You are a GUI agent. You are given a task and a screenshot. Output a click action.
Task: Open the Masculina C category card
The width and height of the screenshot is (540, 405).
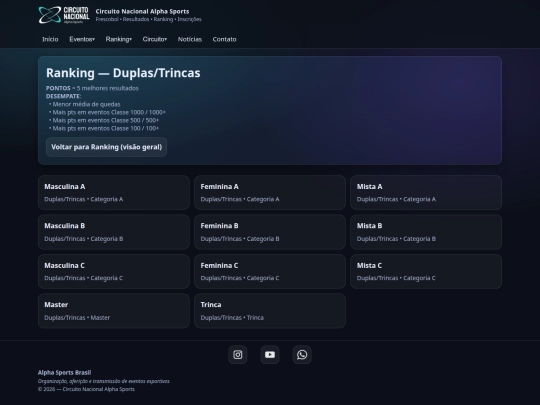point(114,271)
